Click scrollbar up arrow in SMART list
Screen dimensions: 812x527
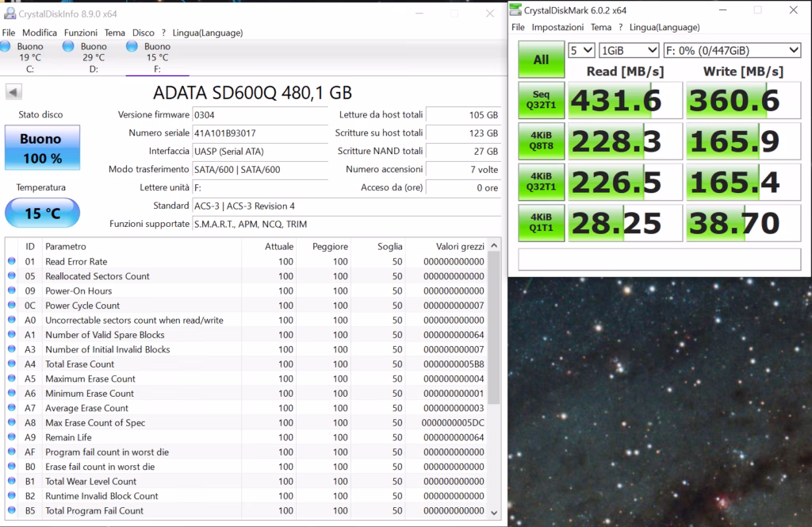point(494,245)
